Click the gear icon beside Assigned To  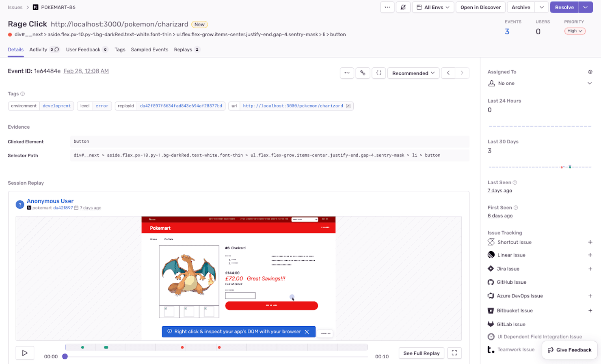click(590, 72)
